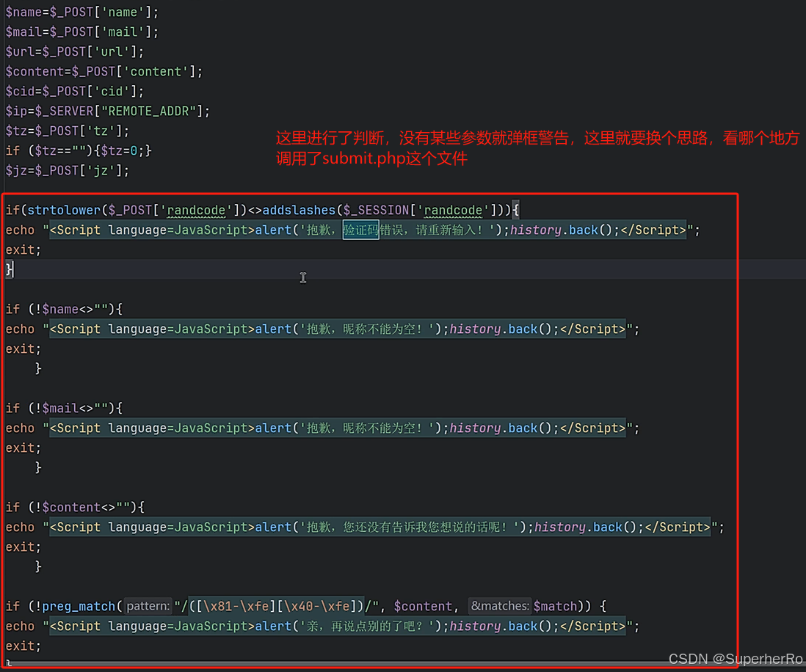
Task: Click the if ($tz==""){$tz=0;} statement
Action: click(x=79, y=150)
